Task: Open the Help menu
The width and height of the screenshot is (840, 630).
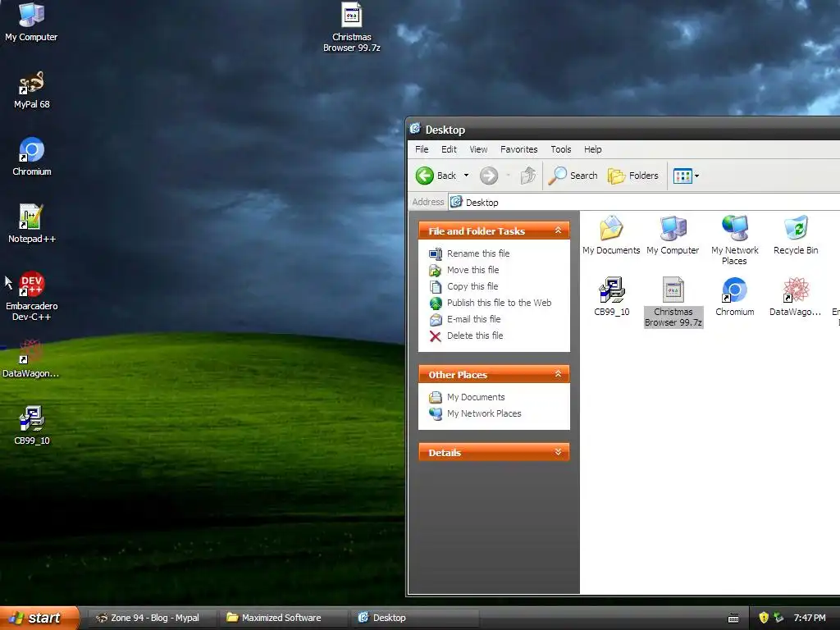Action: point(592,149)
